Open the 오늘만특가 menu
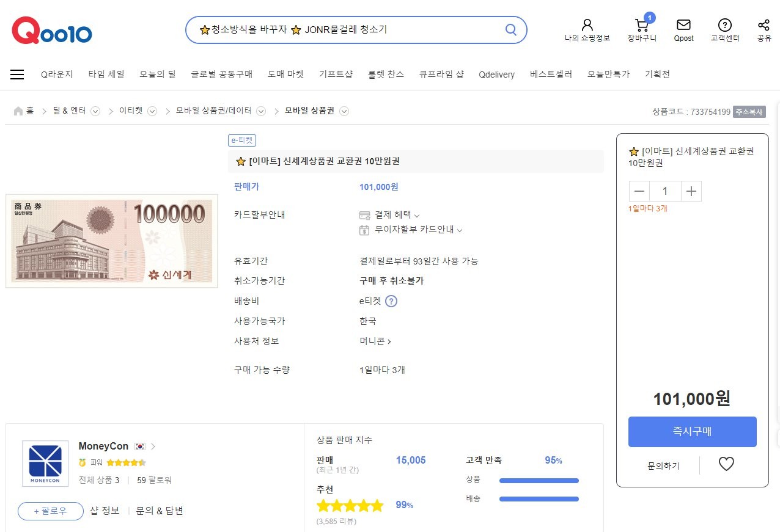This screenshot has height=532, width=780. [x=608, y=75]
